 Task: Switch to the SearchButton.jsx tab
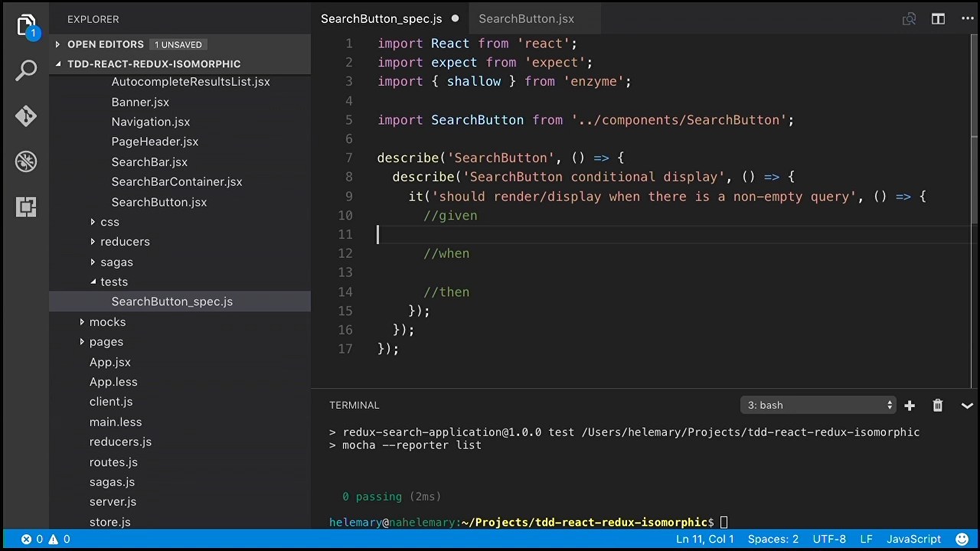pos(527,19)
